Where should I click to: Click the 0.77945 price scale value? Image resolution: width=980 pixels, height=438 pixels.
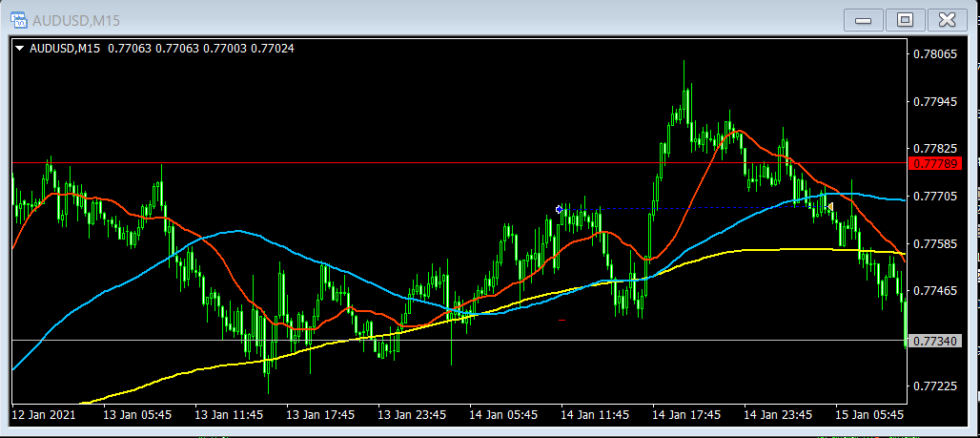point(935,101)
